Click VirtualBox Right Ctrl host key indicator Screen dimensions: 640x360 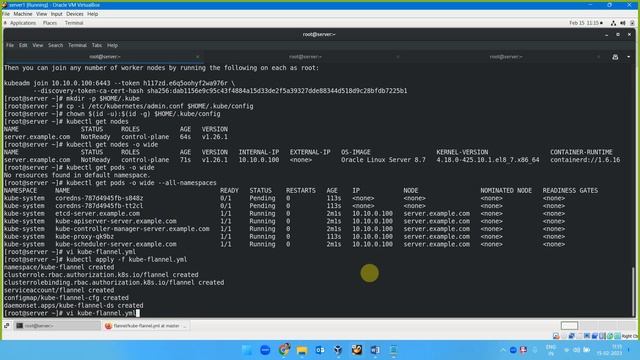click(x=629, y=336)
